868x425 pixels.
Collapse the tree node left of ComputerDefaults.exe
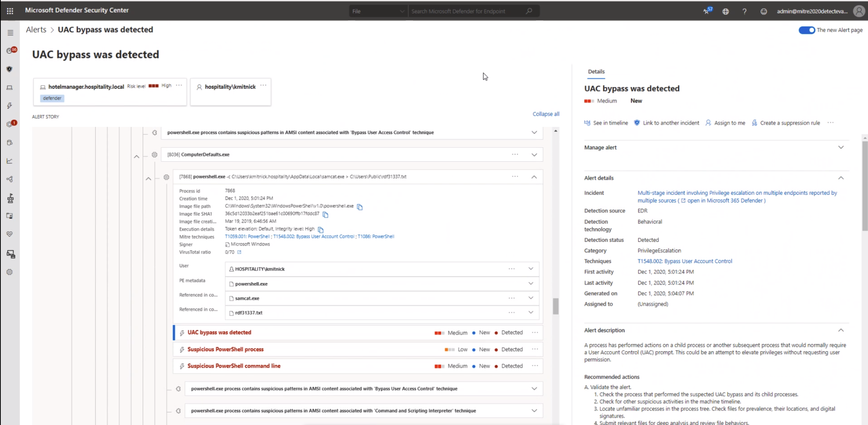click(136, 156)
